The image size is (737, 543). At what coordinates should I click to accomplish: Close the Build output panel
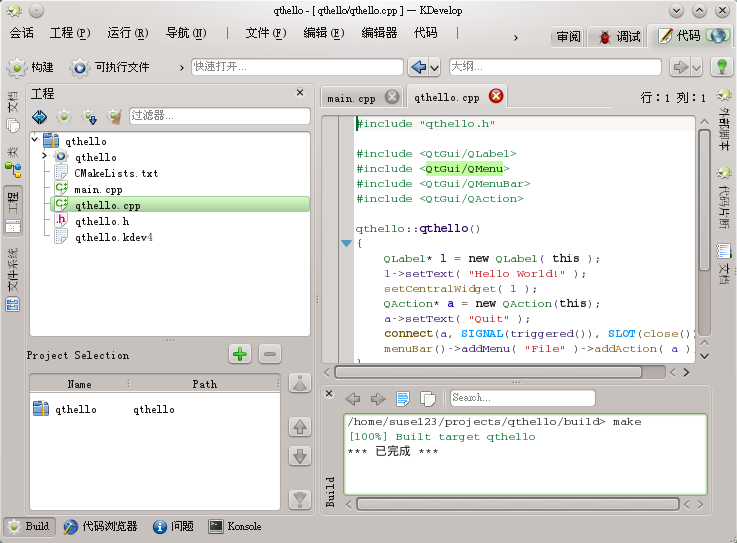click(x=329, y=393)
